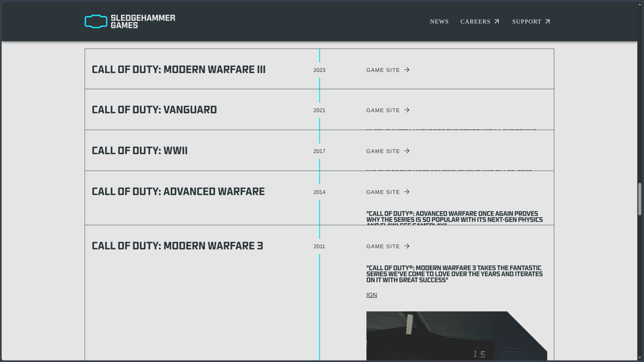Click the 2021 timeline year marker

pos(319,110)
